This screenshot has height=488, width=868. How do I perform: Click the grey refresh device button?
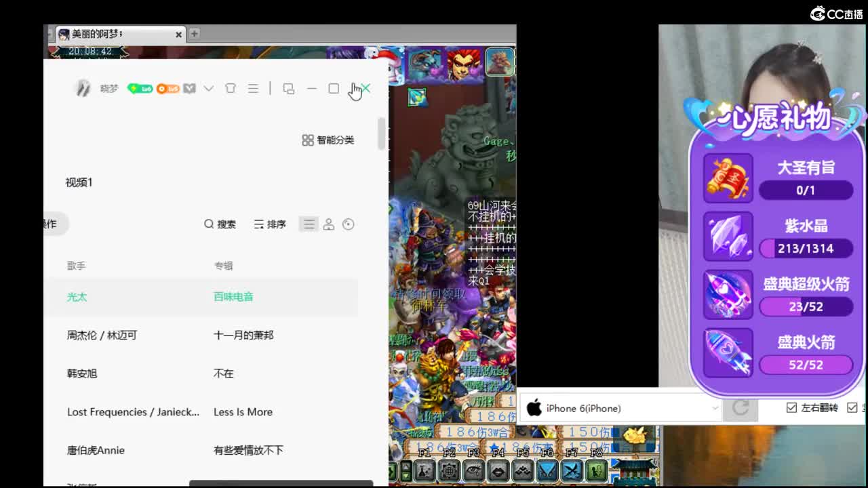[x=741, y=407]
